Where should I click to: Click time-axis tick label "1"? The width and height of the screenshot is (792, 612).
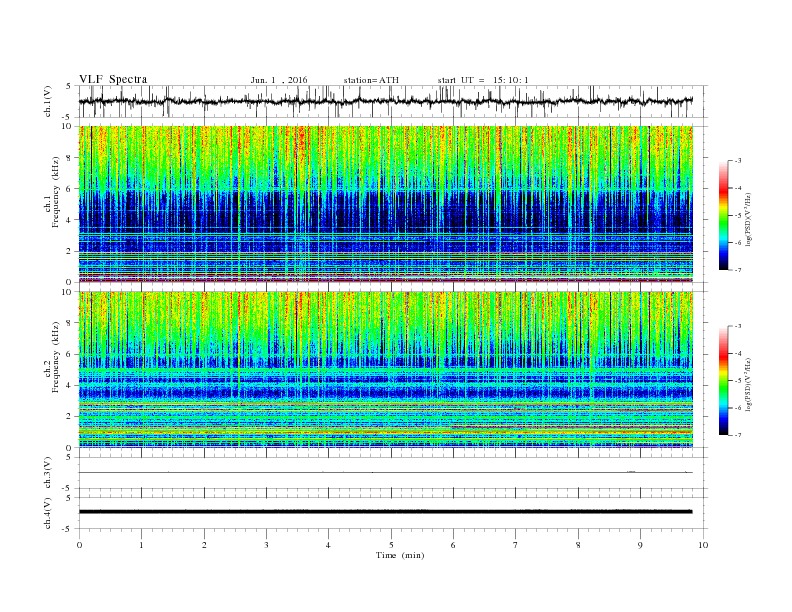pos(141,545)
